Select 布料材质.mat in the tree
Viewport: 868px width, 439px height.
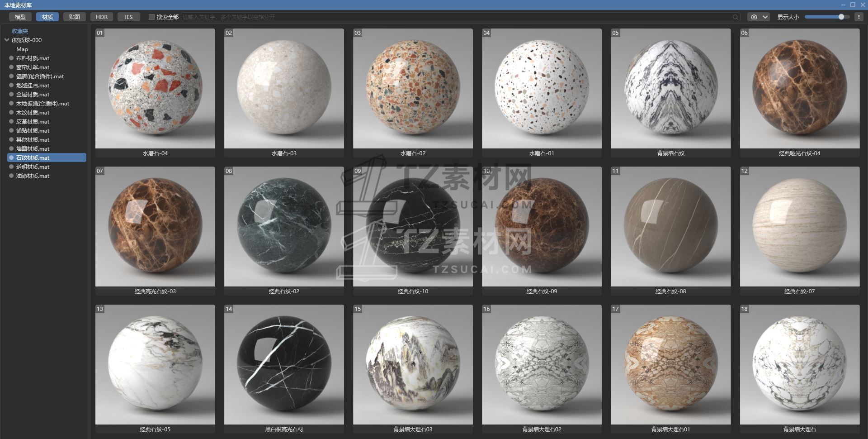pos(33,58)
